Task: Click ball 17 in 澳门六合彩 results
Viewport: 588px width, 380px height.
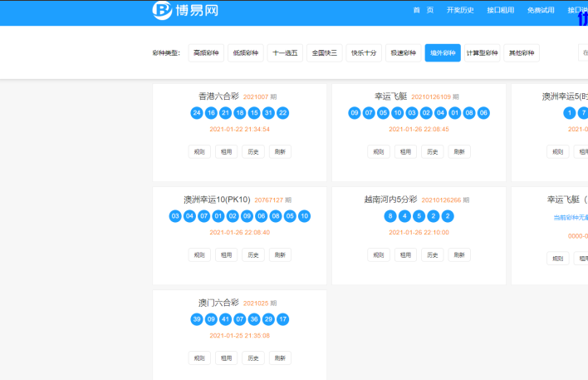Action: point(282,319)
